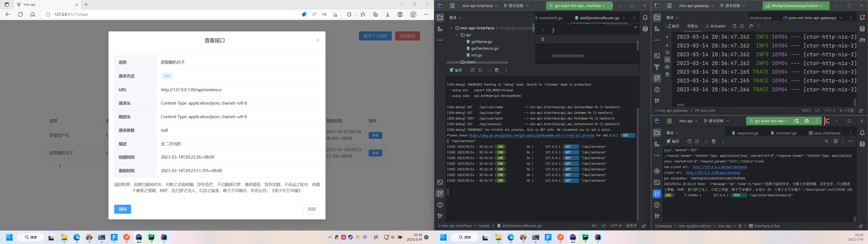This screenshot has width=868, height=244.
Task: Rerun go build mio-api from title bar
Action: click(x=797, y=121)
